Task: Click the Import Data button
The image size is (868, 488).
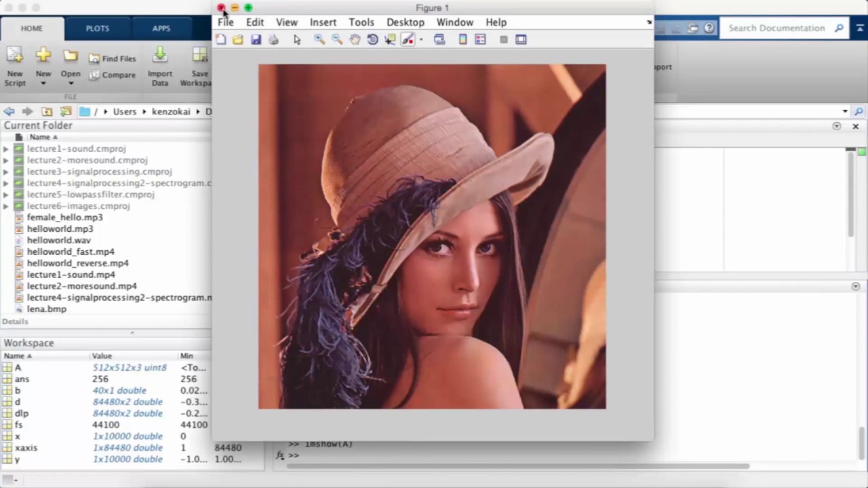Action: point(160,67)
